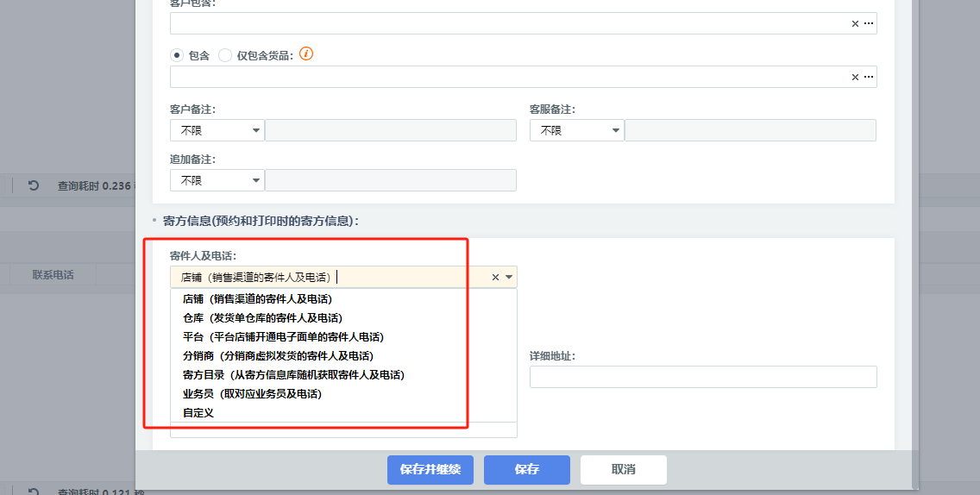The width and height of the screenshot is (980, 495).
Task: Click the 保存并继续 button
Action: 430,470
